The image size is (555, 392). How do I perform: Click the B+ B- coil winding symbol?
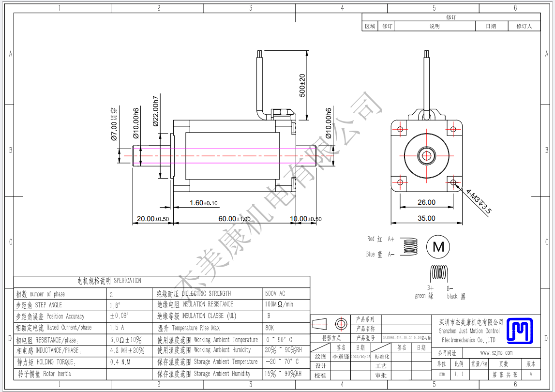[x=439, y=272]
